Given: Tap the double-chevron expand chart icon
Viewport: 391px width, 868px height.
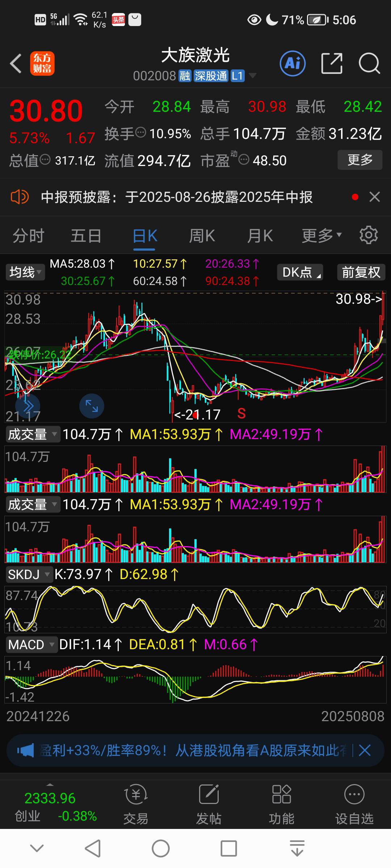Looking at the screenshot, I should click(x=28, y=406).
